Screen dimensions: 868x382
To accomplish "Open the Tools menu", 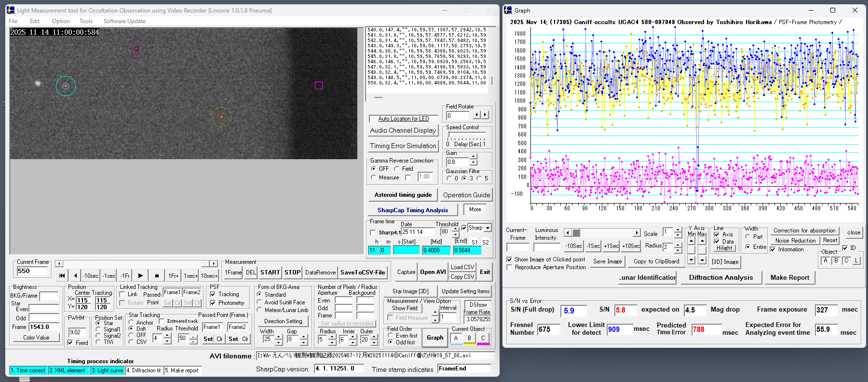I will click(x=86, y=21).
